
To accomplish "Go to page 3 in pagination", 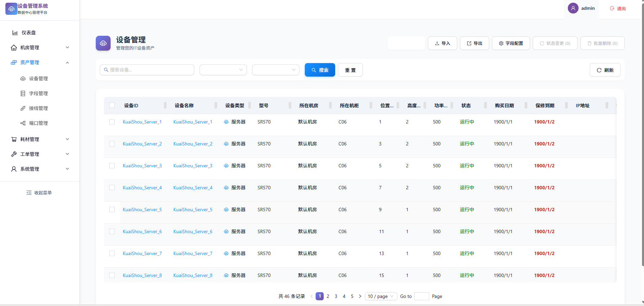I will (336, 296).
